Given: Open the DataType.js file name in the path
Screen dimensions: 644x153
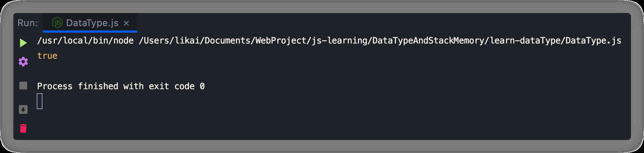Looking at the screenshot, I should click(x=593, y=41).
